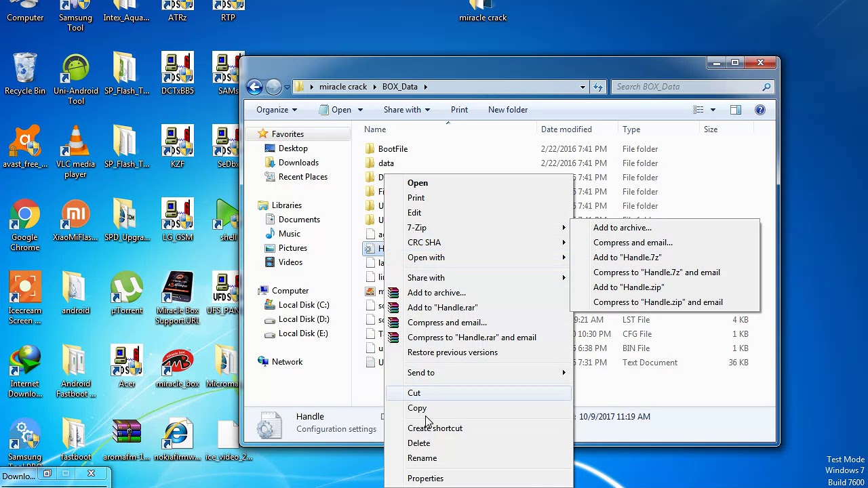Click the Explorer back navigation arrow

coord(254,87)
